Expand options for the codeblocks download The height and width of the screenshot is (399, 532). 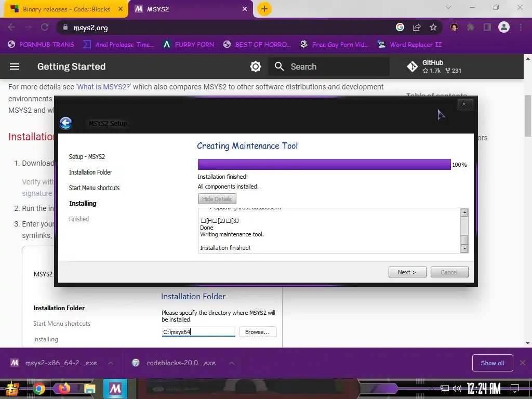[x=231, y=363]
